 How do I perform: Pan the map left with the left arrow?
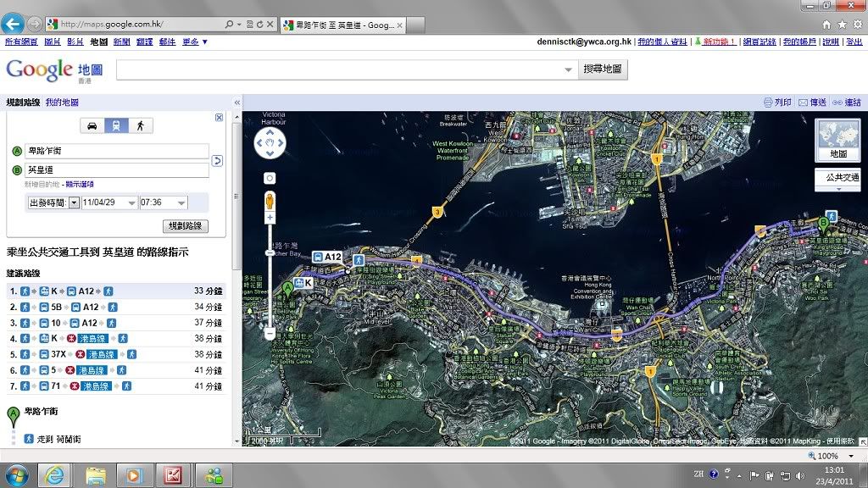pyautogui.click(x=259, y=142)
